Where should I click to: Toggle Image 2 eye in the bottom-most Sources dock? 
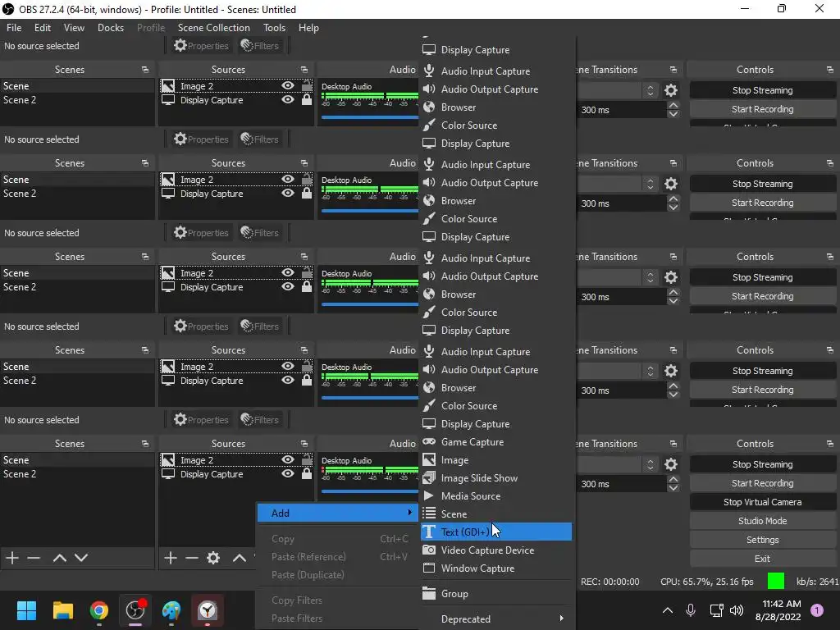(x=288, y=459)
